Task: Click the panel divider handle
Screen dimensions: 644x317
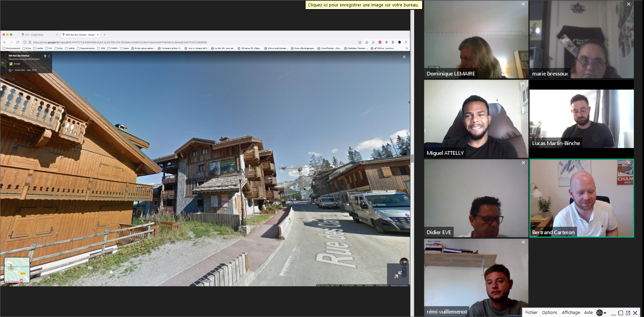Action: coord(412,158)
